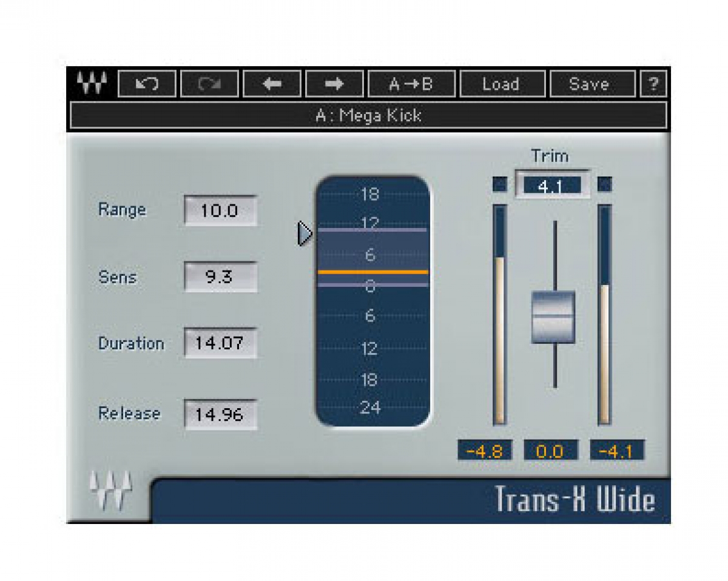The height and width of the screenshot is (581, 728).
Task: Click the right clip indicator light
Action: (x=604, y=184)
